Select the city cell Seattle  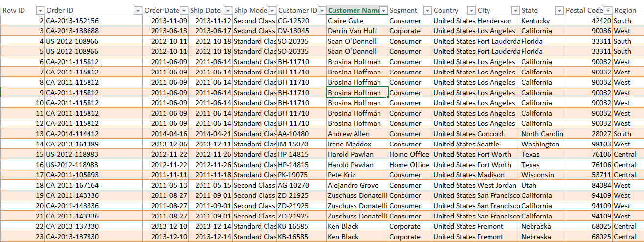click(498, 144)
